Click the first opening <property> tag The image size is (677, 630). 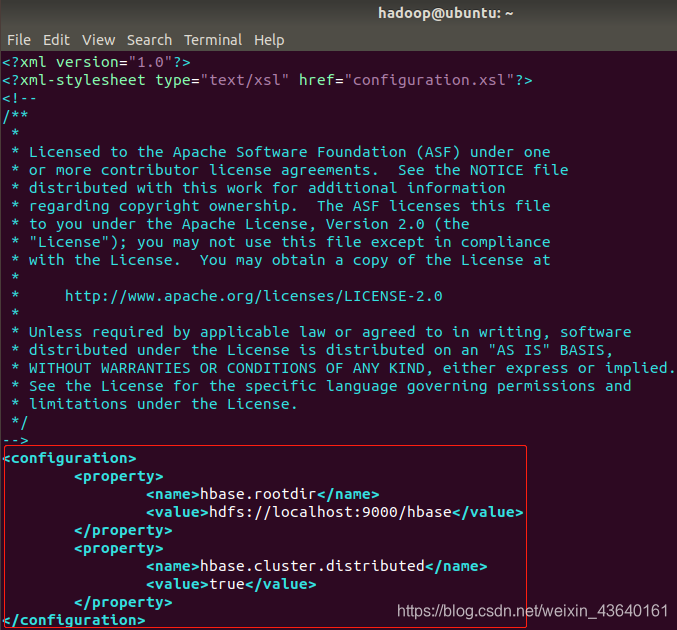pyautogui.click(x=119, y=476)
